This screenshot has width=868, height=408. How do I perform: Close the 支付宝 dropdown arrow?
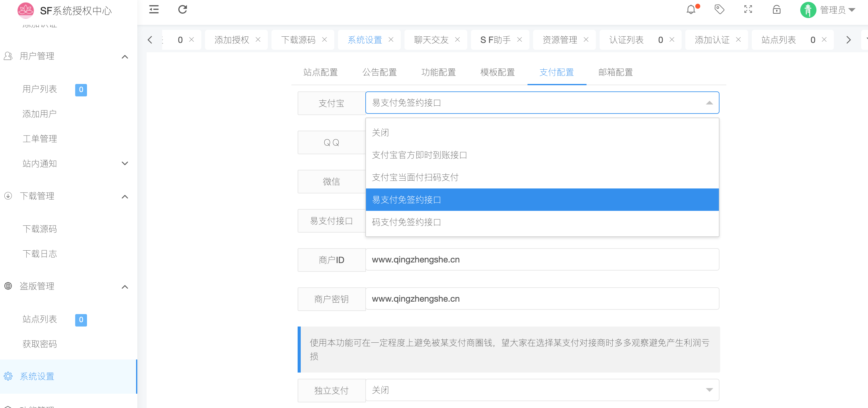click(x=709, y=103)
